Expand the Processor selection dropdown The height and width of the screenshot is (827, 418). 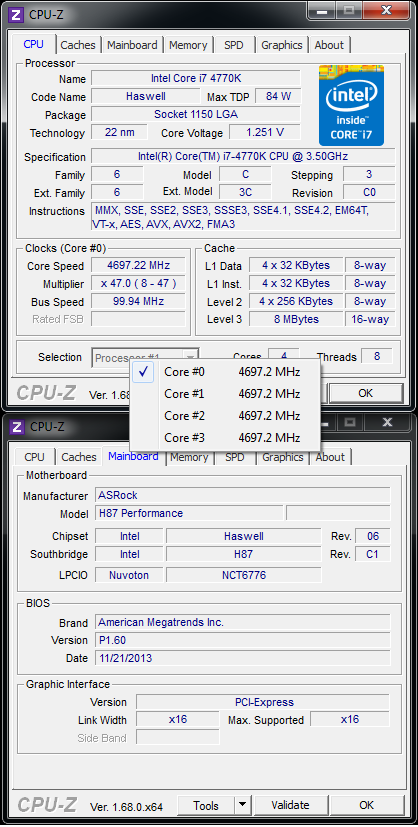145,357
